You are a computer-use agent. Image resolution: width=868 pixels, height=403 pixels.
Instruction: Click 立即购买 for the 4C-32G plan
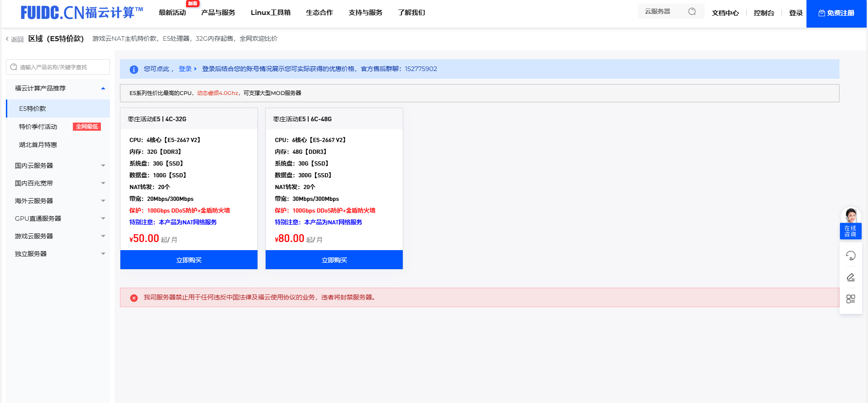click(189, 260)
